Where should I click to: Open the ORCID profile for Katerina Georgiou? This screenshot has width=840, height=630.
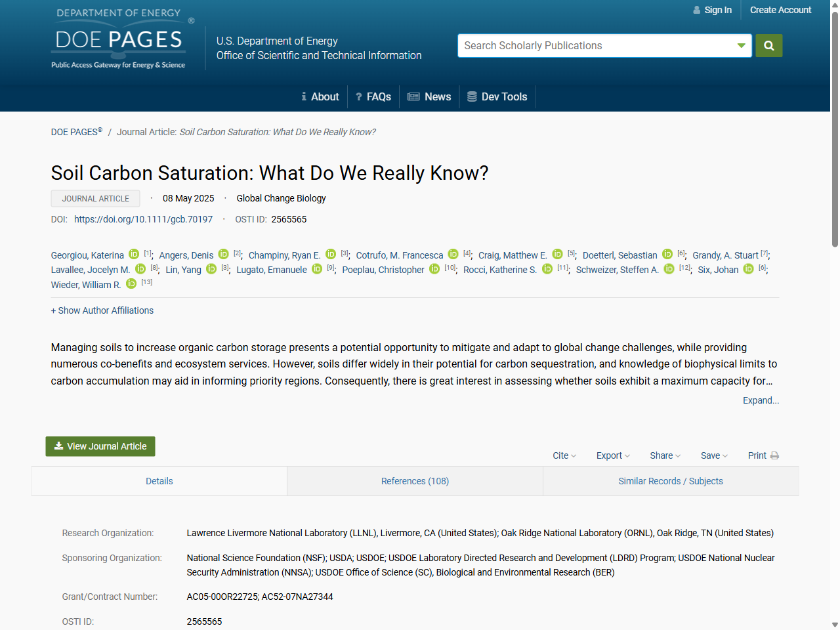[134, 255]
